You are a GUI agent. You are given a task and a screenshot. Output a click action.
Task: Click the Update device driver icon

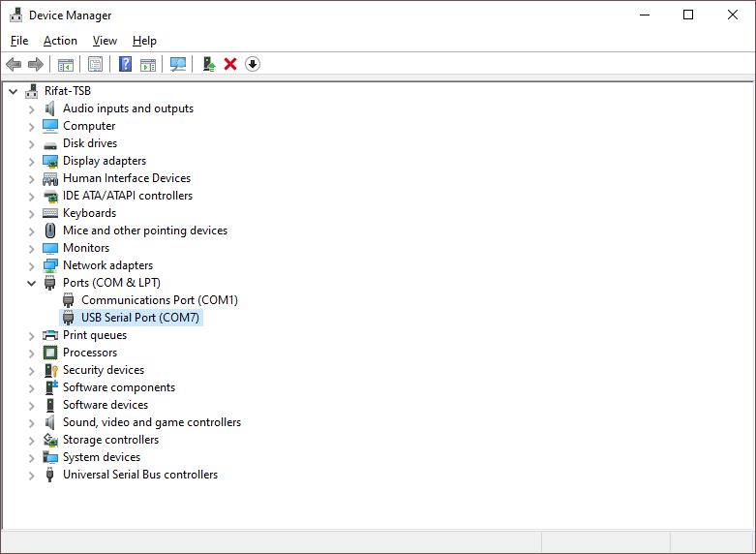[208, 64]
